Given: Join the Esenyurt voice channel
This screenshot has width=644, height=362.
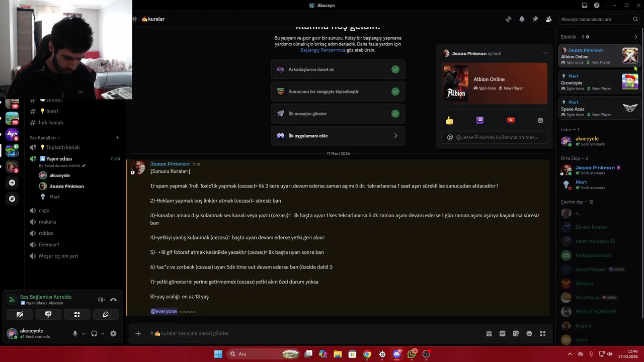Looking at the screenshot, I should tap(74, 244).
